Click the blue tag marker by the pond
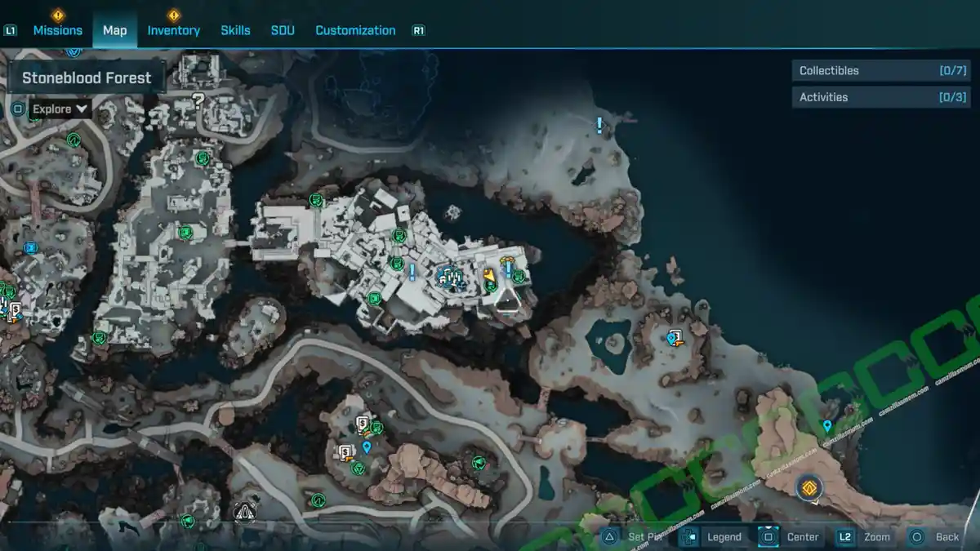 (x=674, y=337)
